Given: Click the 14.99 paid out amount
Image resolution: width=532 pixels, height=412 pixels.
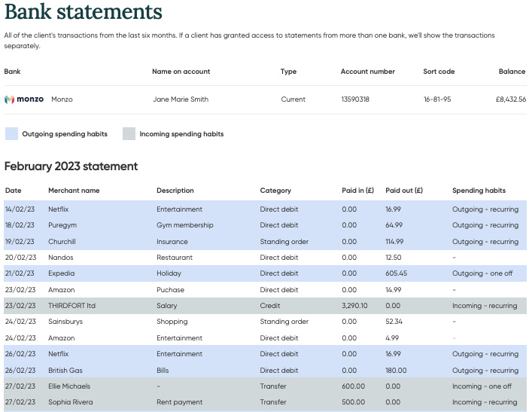Looking at the screenshot, I should [394, 290].
